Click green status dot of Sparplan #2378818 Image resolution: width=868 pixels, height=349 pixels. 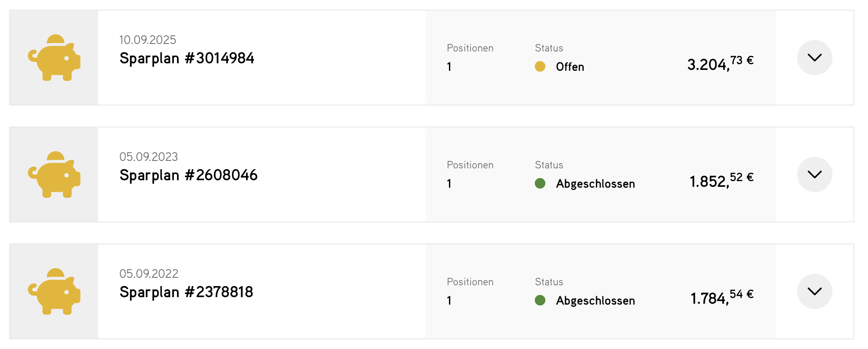tap(540, 300)
